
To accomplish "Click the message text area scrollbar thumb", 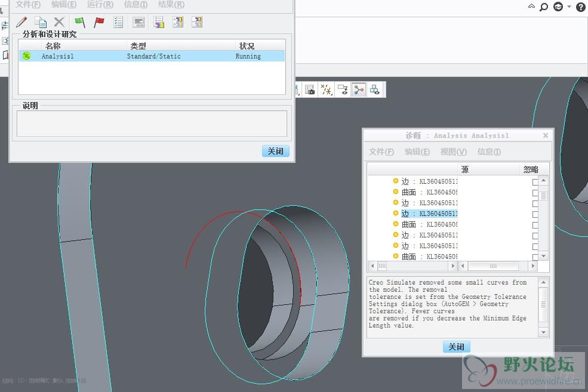I will pyautogui.click(x=543, y=304).
